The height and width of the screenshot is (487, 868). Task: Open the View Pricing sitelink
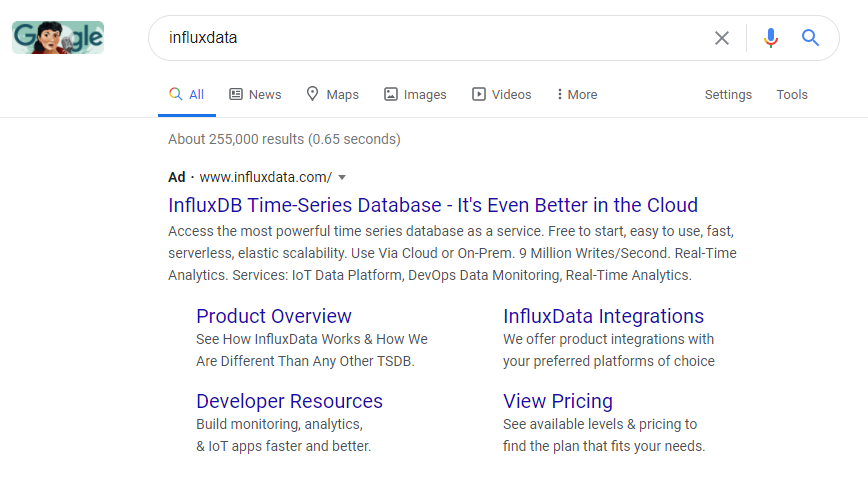coord(557,401)
